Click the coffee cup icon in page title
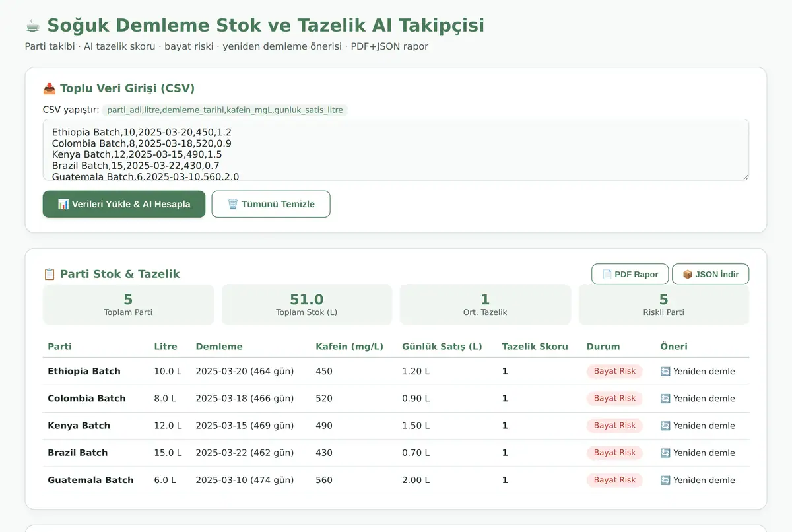Viewport: 792px width, 532px height. pos(33,26)
